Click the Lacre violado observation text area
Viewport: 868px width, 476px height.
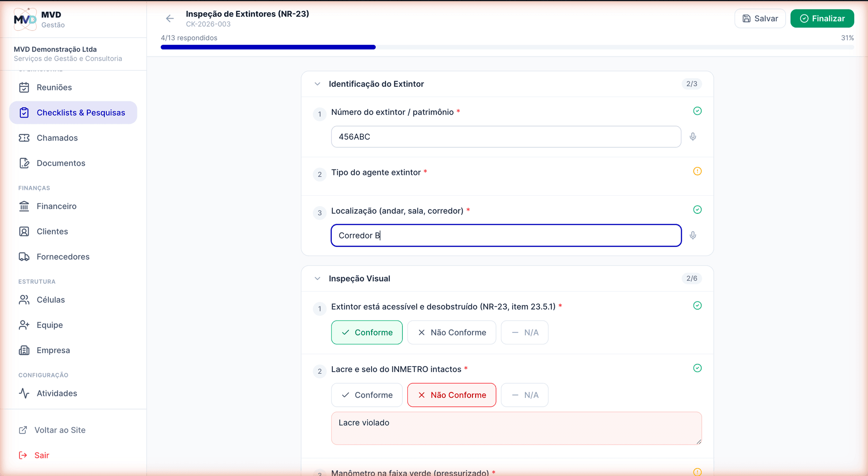click(x=516, y=428)
